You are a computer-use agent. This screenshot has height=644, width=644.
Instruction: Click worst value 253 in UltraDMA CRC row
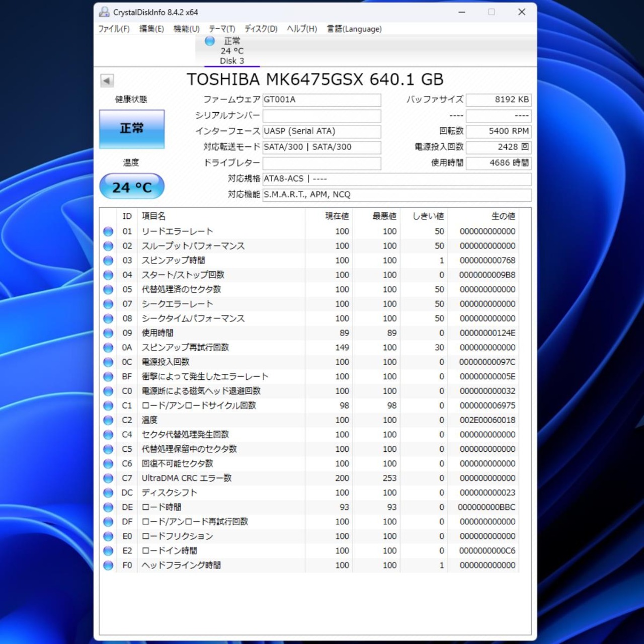point(389,478)
